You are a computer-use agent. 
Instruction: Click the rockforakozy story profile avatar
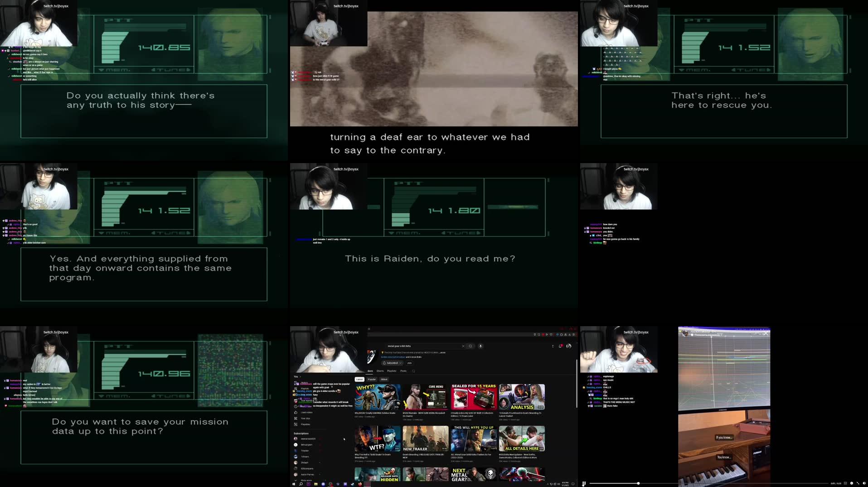click(x=684, y=333)
